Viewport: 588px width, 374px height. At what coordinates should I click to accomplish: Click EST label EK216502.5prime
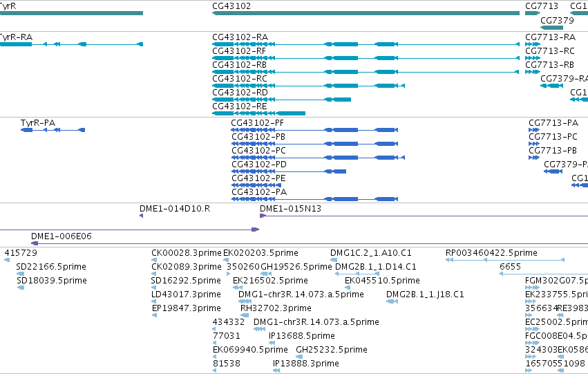[x=270, y=281]
